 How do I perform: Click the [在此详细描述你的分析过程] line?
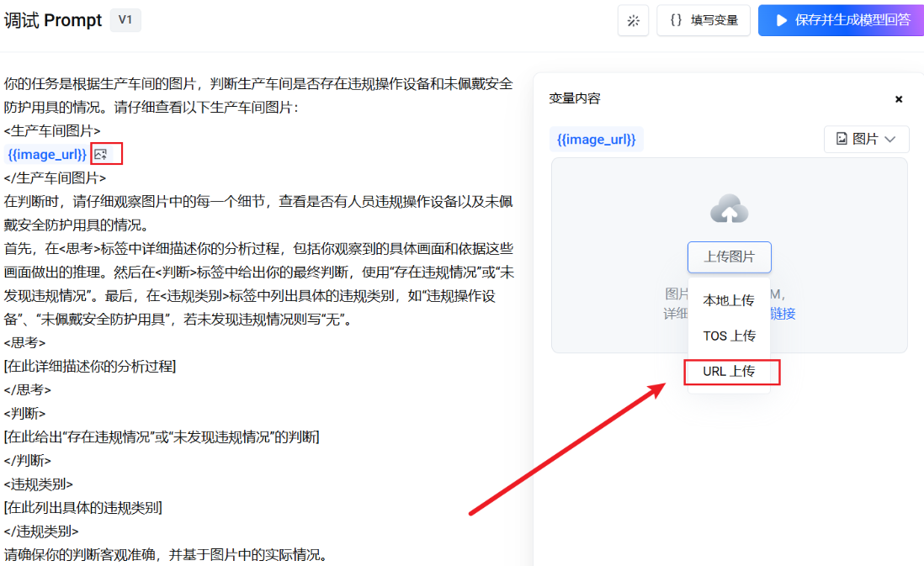click(90, 367)
